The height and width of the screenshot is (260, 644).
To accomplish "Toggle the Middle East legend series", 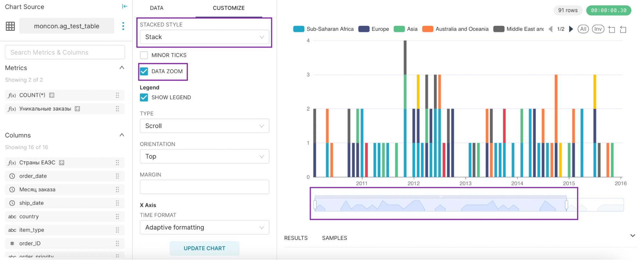I will pos(519,29).
